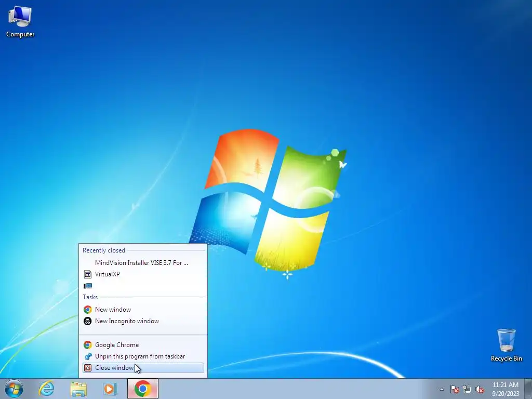Open the network status tray icon
This screenshot has height=399, width=532.
[467, 389]
